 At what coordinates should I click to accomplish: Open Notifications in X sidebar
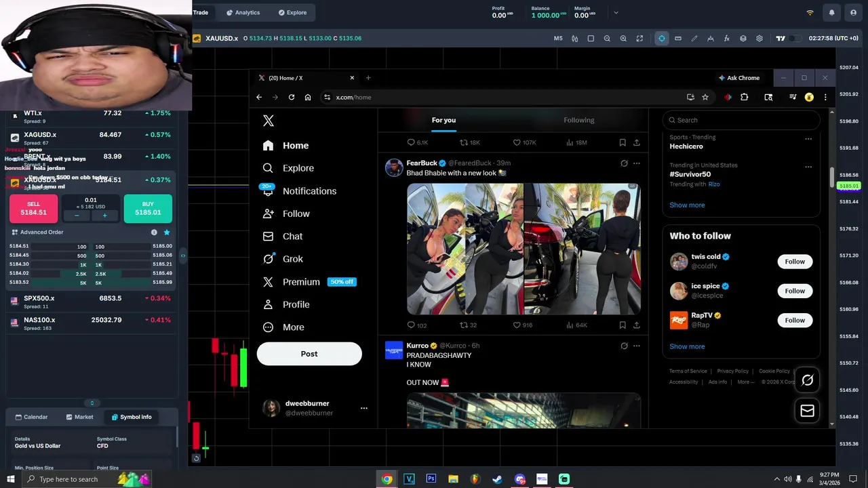click(300, 191)
